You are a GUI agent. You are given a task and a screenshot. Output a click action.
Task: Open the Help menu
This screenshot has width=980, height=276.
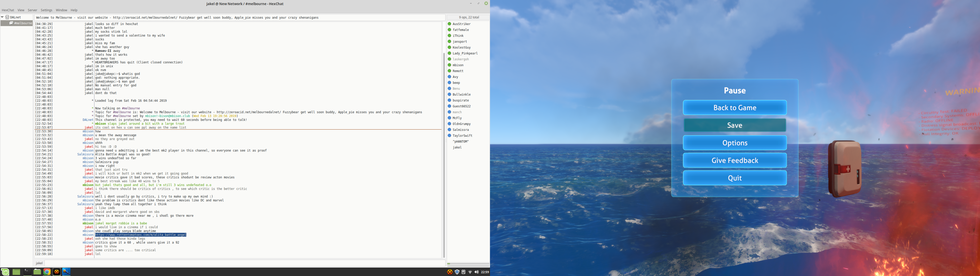(x=74, y=10)
